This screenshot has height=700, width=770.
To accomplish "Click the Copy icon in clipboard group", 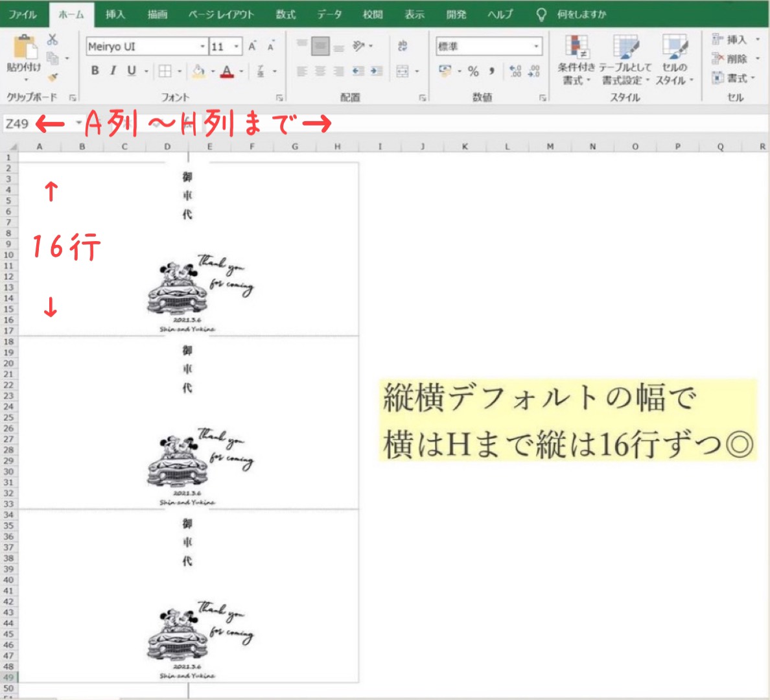I will pyautogui.click(x=52, y=58).
